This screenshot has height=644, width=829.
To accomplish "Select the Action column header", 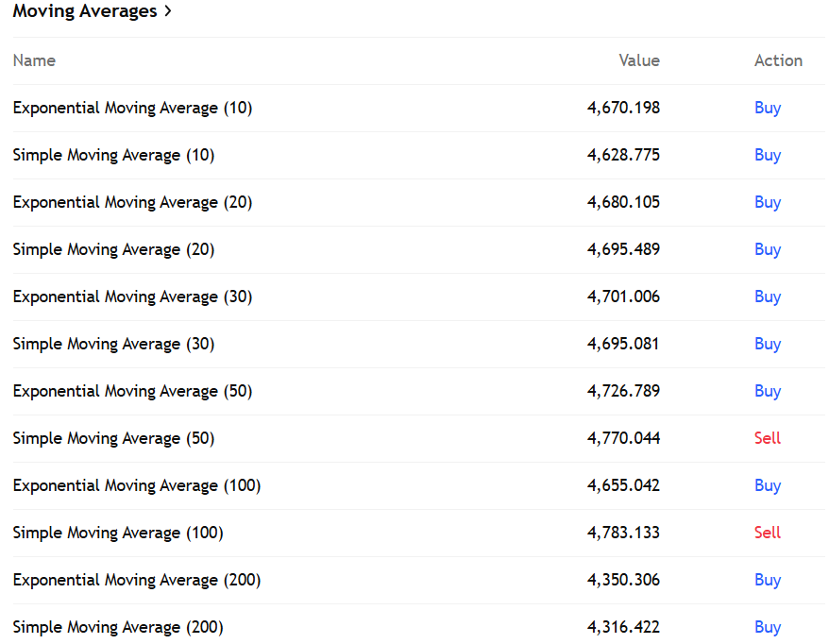I will click(778, 60).
